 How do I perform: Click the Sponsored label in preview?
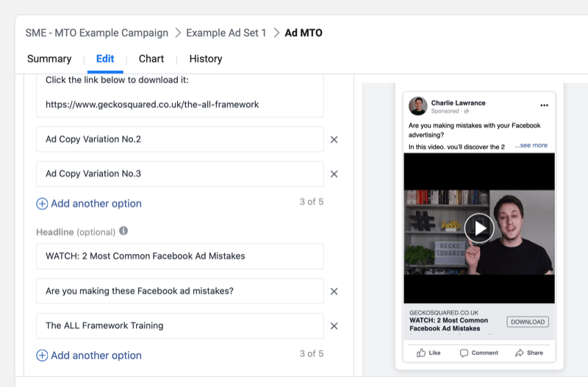(445, 112)
